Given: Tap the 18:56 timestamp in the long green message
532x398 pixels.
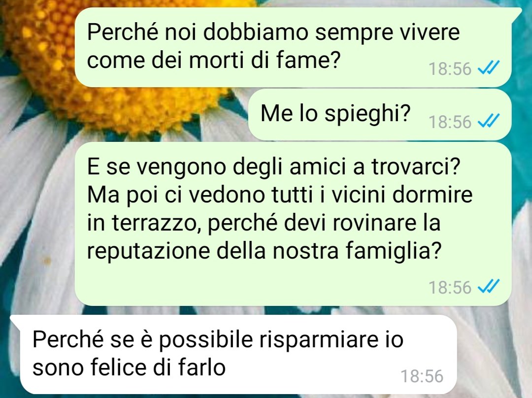Looking at the screenshot, I should [x=450, y=287].
